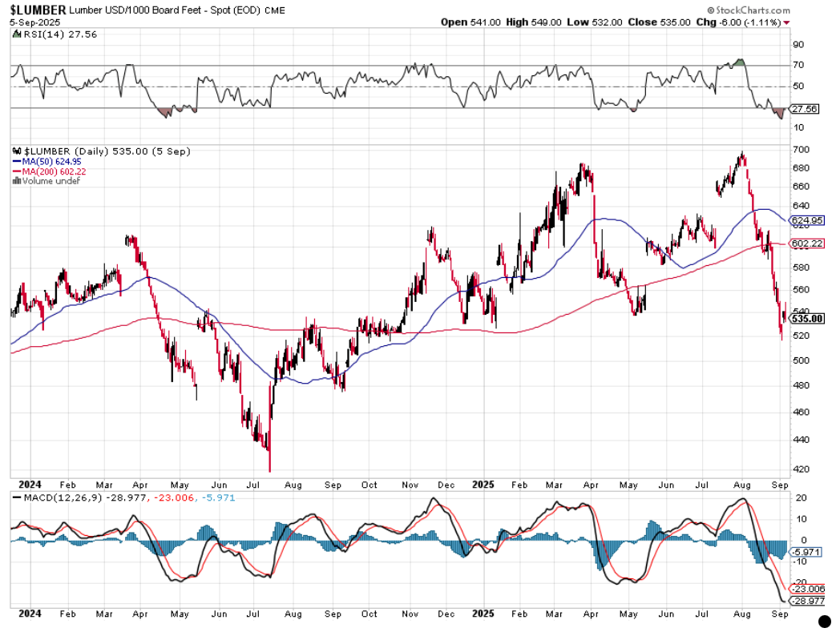Click the -28.977 MACD value tag
This screenshot has width=840, height=632.
point(807,601)
